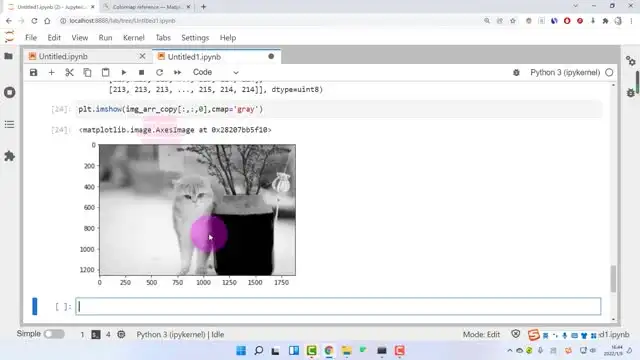Click the kernel gear icon in status bar
The image size is (640, 360).
[x=121, y=334]
